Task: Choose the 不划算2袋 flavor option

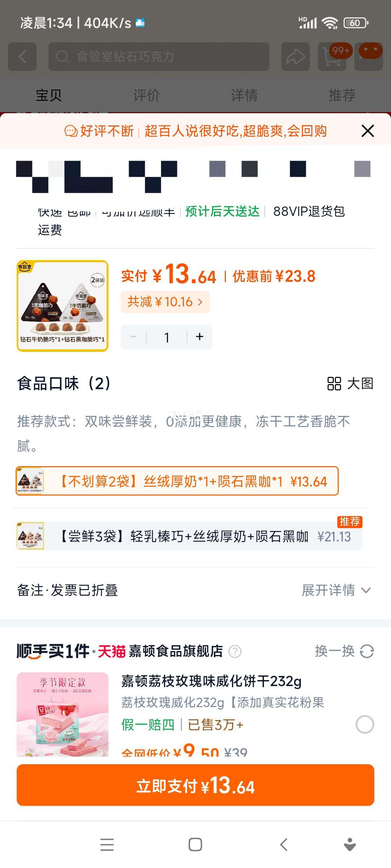Action: point(177,481)
